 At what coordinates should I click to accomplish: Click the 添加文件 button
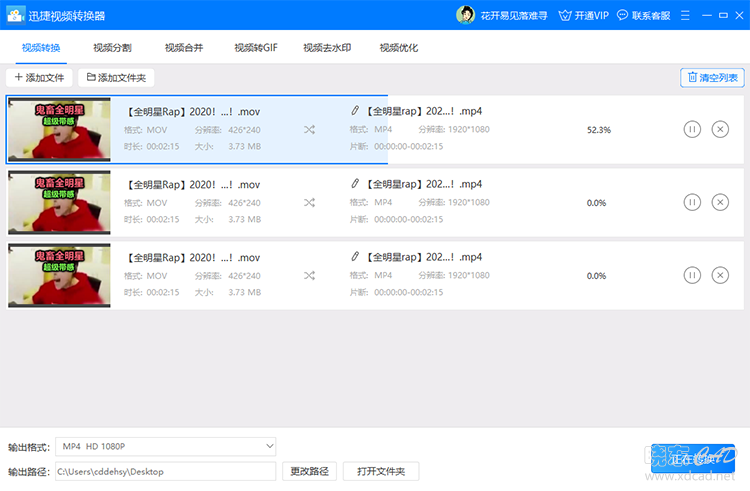39,77
